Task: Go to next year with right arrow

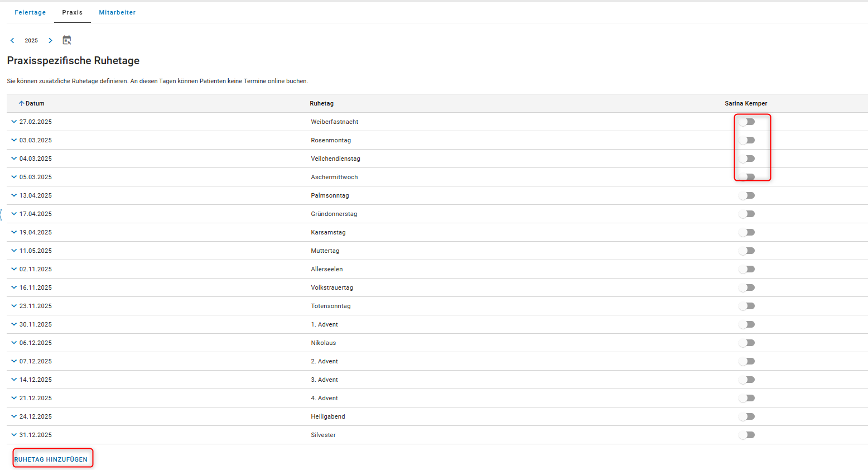Action: coord(50,41)
